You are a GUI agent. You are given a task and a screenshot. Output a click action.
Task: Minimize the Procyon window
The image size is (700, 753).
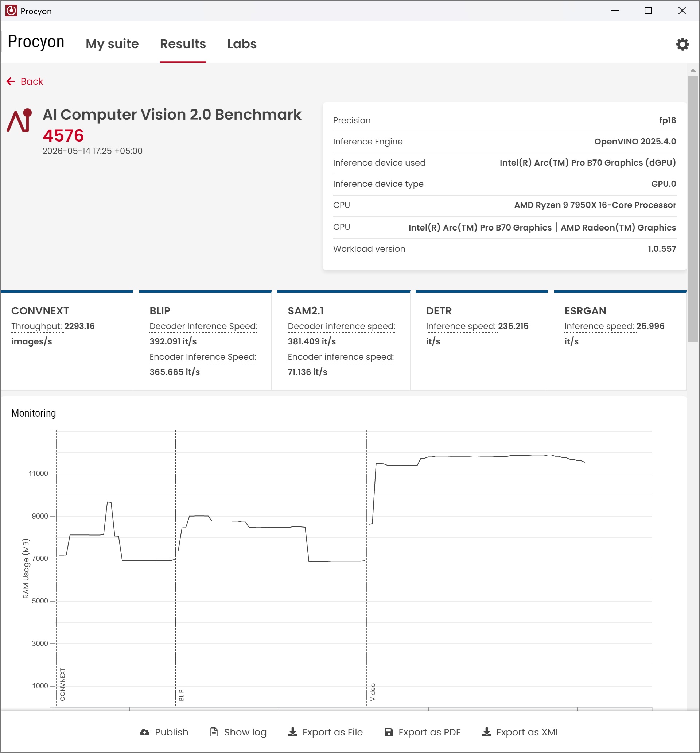pos(615,11)
